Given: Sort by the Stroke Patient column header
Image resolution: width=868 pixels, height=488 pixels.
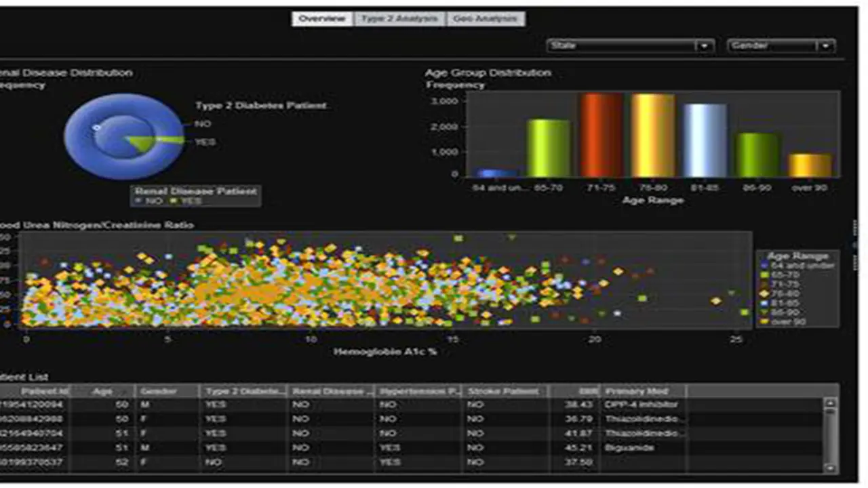Looking at the screenshot, I should (x=506, y=391).
